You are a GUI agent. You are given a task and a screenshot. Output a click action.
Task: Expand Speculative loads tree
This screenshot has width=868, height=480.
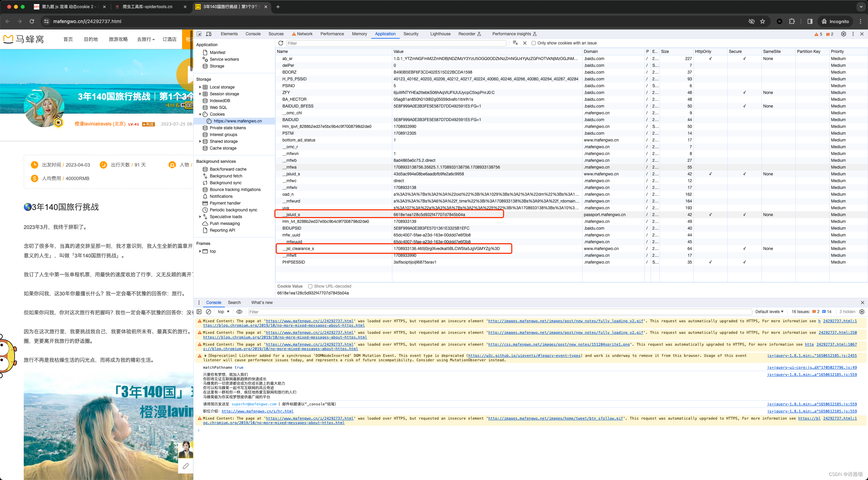[x=200, y=217]
